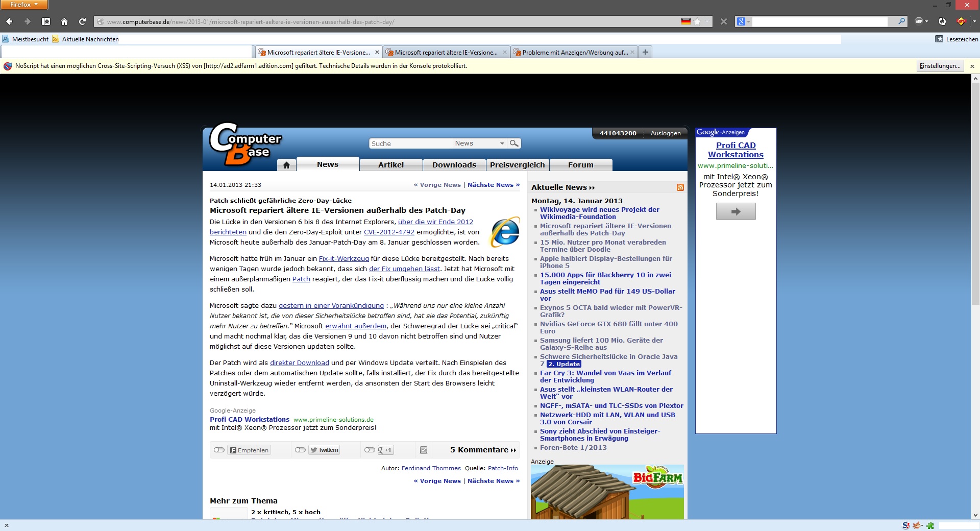Open the fox add-on dropdown arrow

pos(922,525)
